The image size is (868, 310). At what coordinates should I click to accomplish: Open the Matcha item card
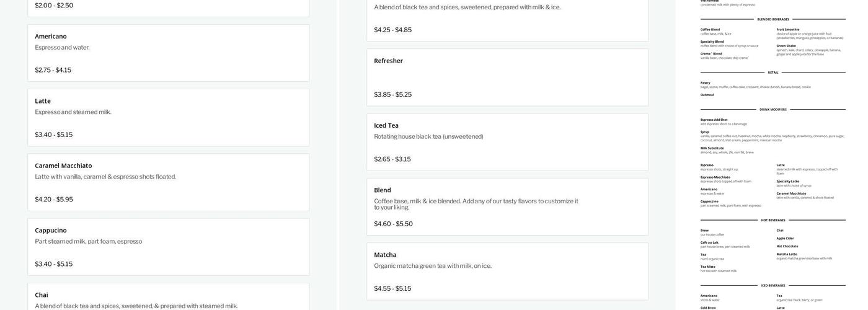507,271
